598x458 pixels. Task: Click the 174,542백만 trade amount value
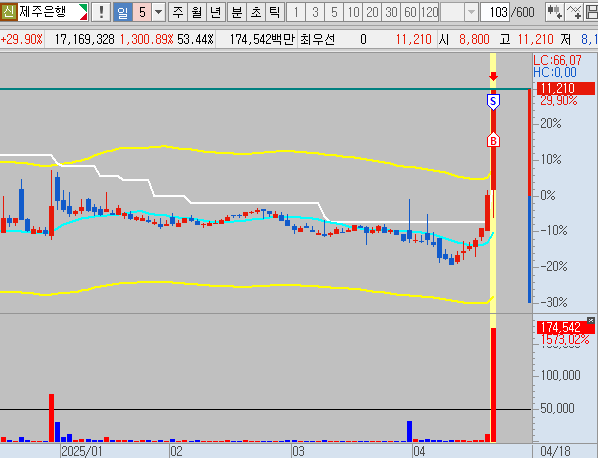point(262,39)
